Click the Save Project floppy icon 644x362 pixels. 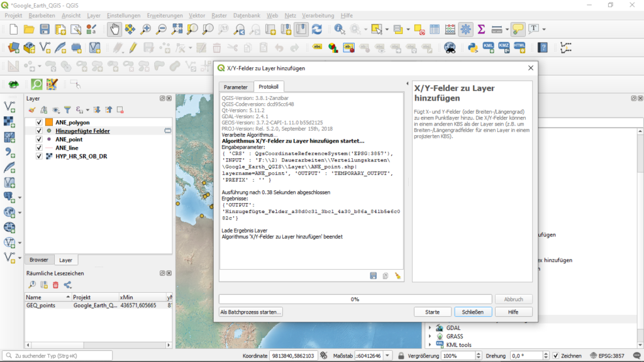45,29
